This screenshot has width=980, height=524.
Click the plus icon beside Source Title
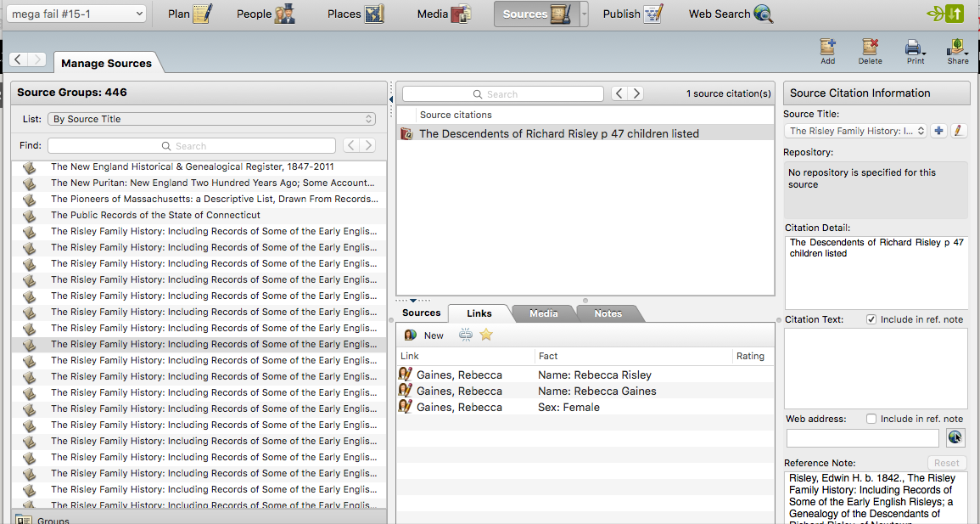pyautogui.click(x=939, y=131)
